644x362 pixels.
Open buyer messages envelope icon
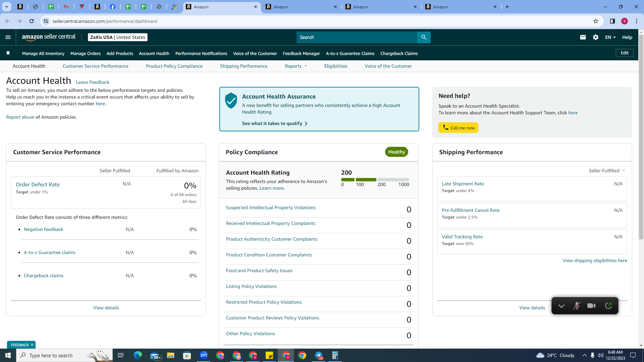coord(583,37)
